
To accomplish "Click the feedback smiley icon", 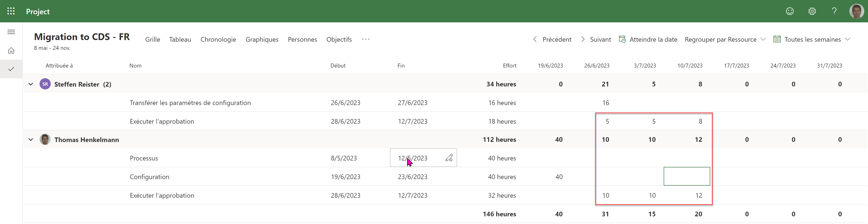I will [790, 11].
